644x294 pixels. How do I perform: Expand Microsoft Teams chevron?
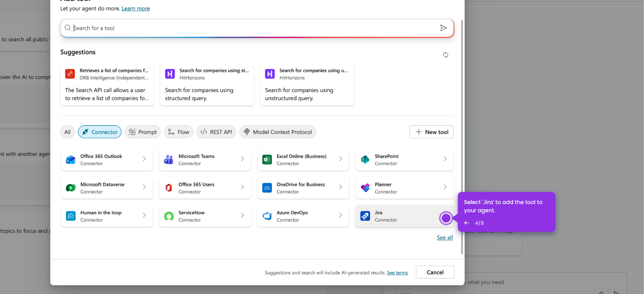tap(242, 159)
